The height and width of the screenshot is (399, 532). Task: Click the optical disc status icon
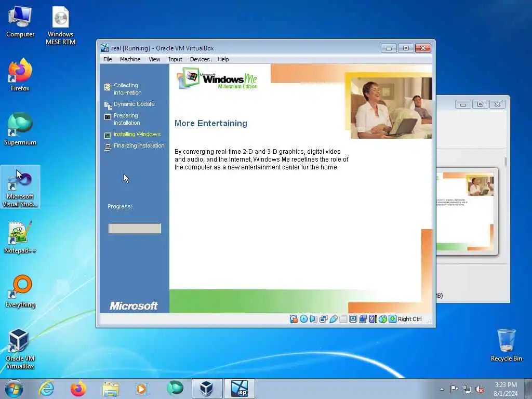click(x=303, y=319)
